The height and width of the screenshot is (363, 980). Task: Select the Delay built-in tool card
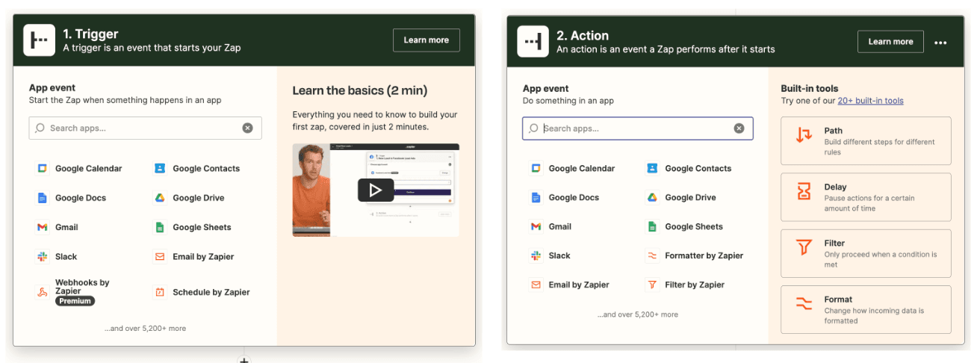[x=866, y=197]
